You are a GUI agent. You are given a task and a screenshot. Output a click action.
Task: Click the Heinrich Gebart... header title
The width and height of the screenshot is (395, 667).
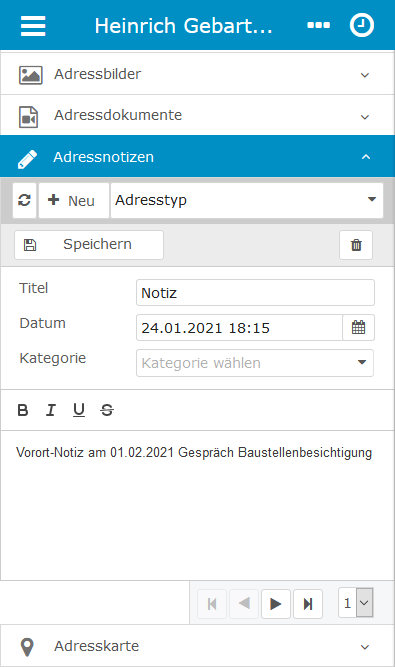[183, 26]
